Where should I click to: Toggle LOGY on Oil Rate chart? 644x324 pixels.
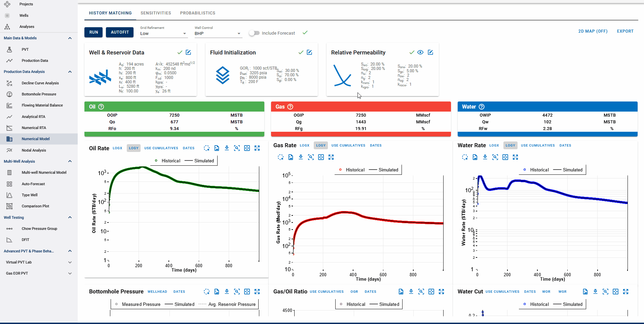pos(134,148)
